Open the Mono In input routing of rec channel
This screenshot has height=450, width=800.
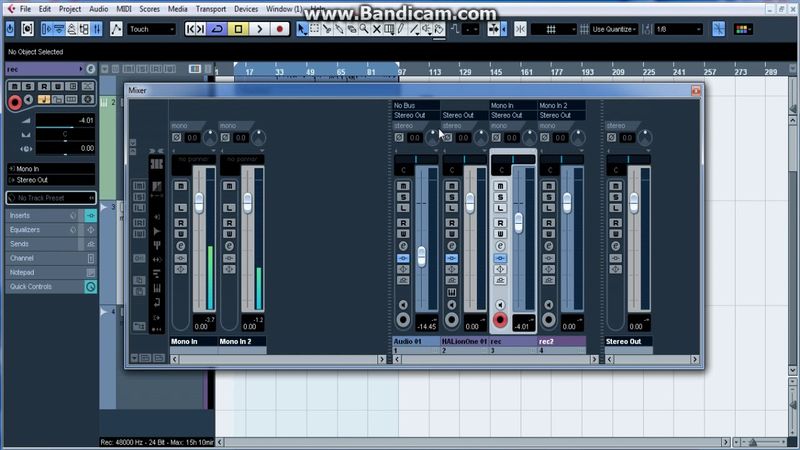pos(512,106)
